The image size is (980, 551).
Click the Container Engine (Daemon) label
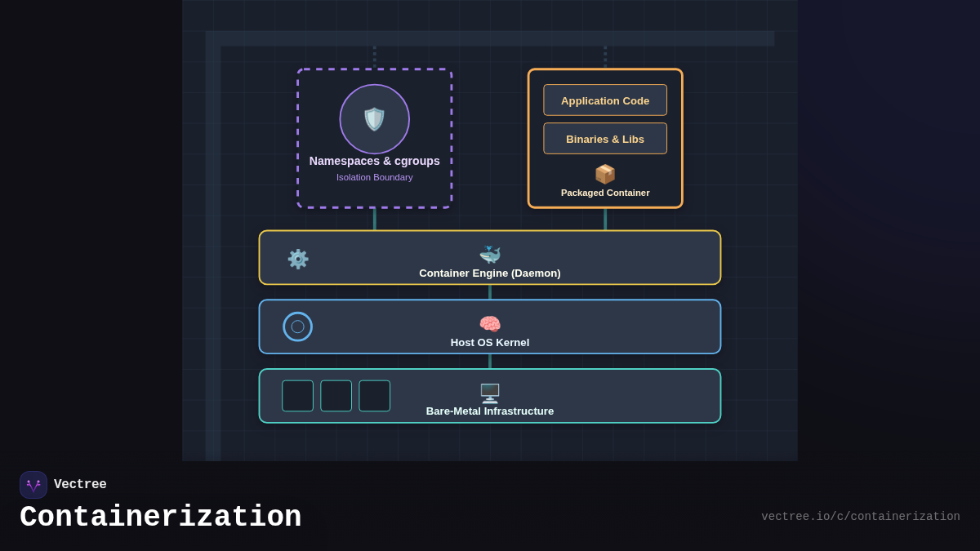pos(490,273)
